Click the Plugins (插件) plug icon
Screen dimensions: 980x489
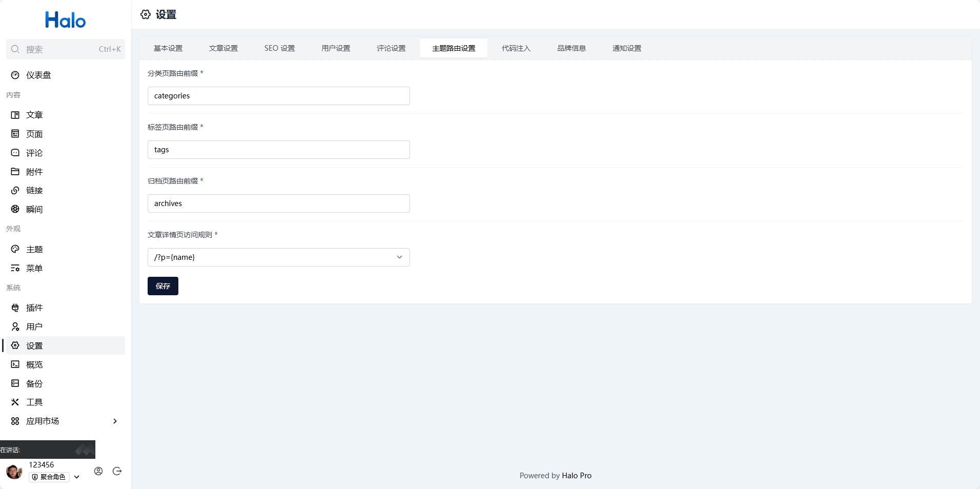click(x=15, y=308)
